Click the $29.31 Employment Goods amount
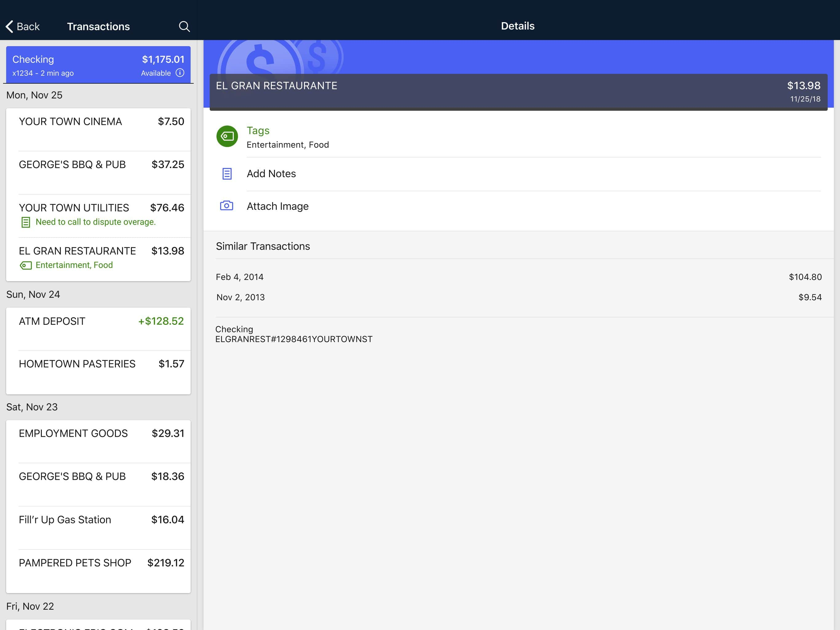The height and width of the screenshot is (630, 840). 168,433
